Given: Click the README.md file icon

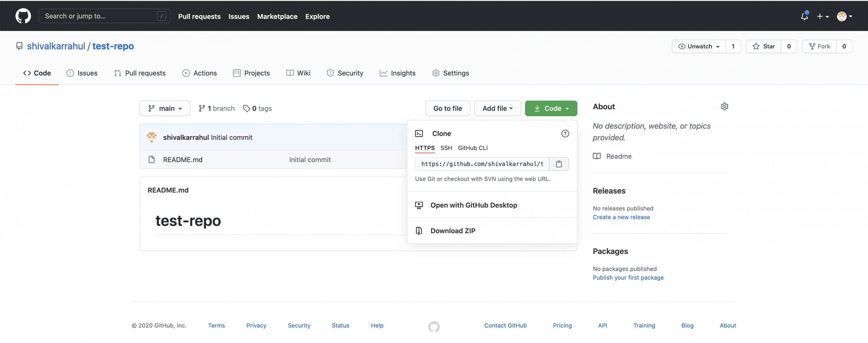Looking at the screenshot, I should pos(152,159).
